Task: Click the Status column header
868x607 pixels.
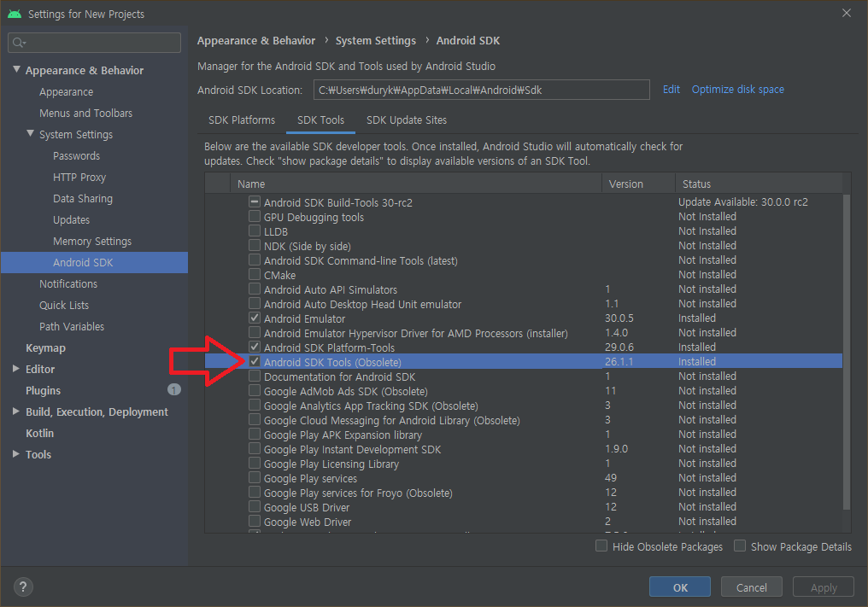Action: [x=759, y=184]
